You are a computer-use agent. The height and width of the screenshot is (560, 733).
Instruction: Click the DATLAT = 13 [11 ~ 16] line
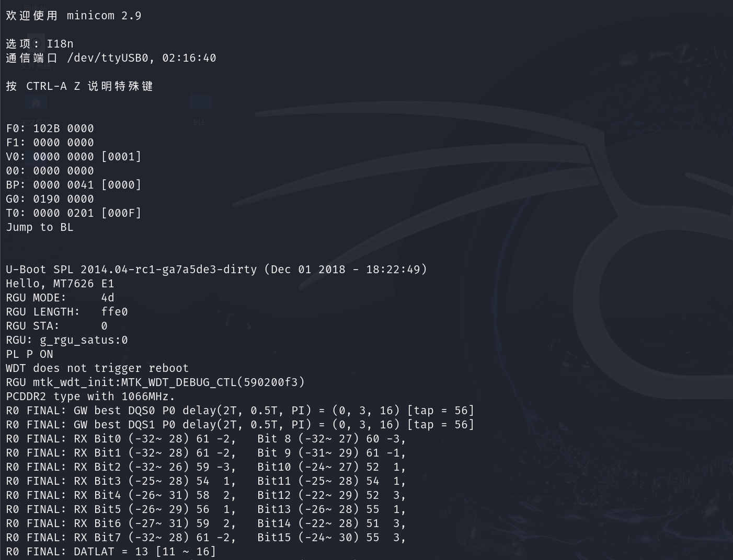(111, 552)
